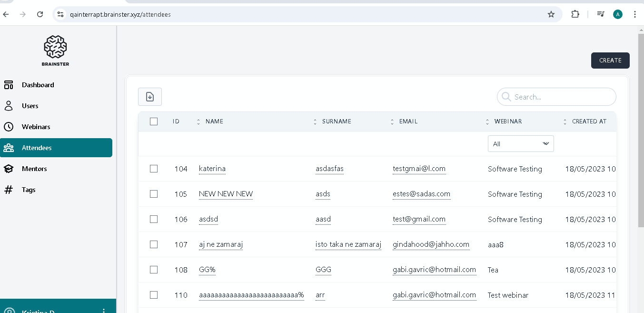
Task: Go to Mentors section
Action: point(34,169)
